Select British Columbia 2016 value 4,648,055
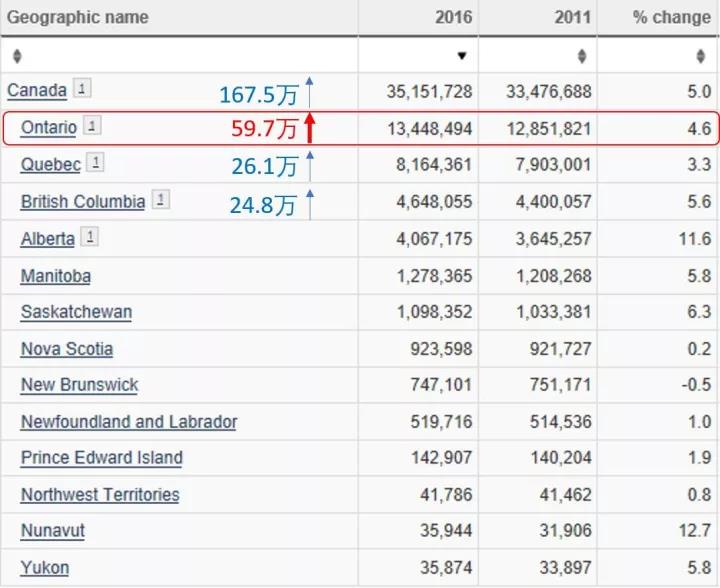The width and height of the screenshot is (720, 588). tap(434, 202)
